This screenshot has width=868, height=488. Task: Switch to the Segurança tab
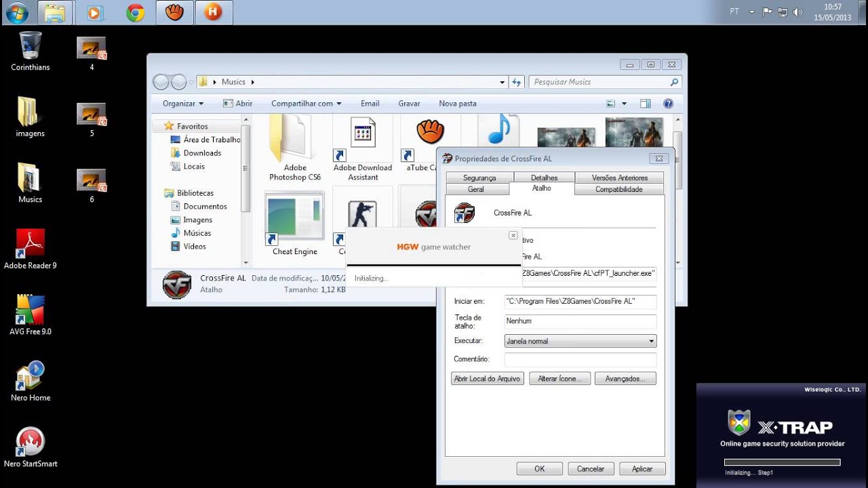pos(479,178)
